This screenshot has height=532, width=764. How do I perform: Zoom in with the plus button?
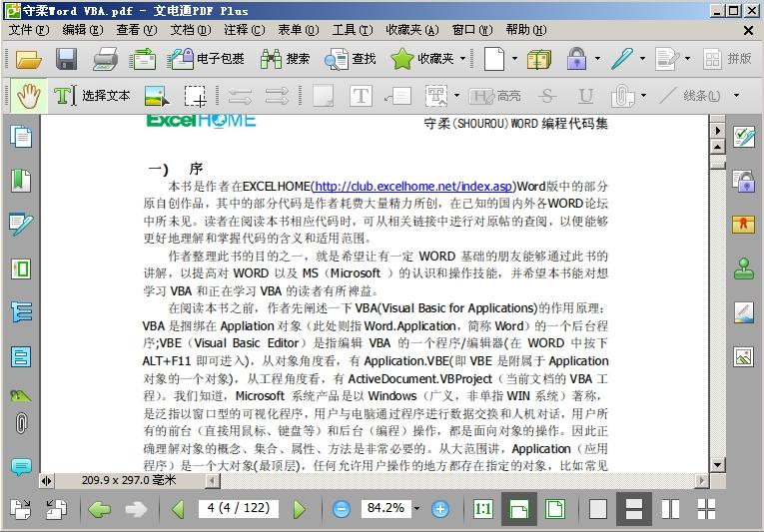[x=440, y=510]
